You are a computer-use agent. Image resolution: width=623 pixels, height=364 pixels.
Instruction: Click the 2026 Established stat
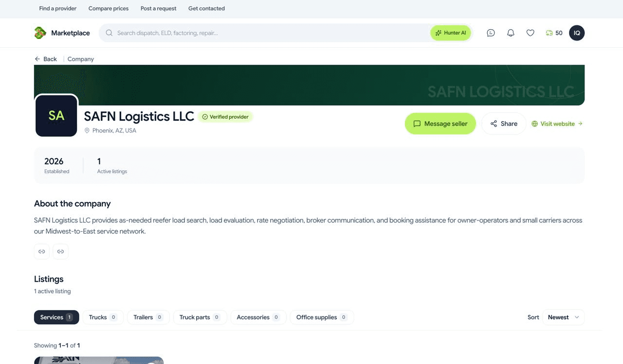coord(56,165)
